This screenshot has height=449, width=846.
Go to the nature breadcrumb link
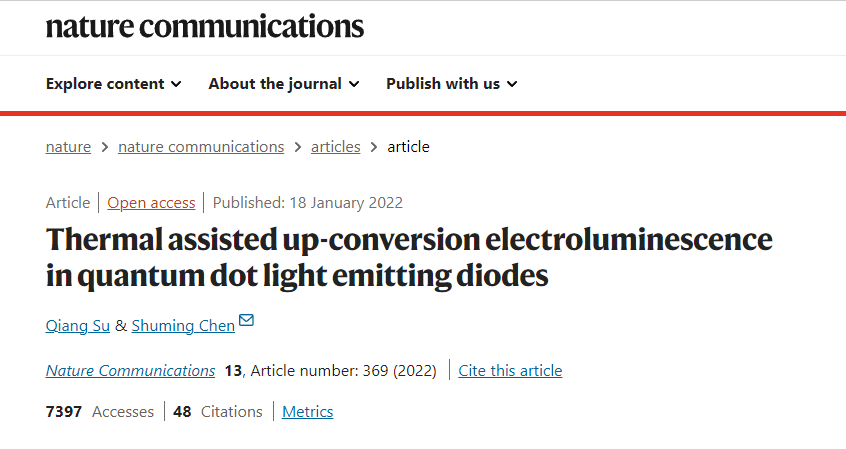[68, 146]
